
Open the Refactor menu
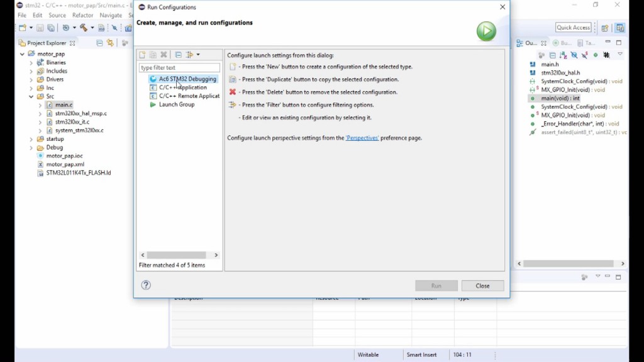(x=82, y=15)
